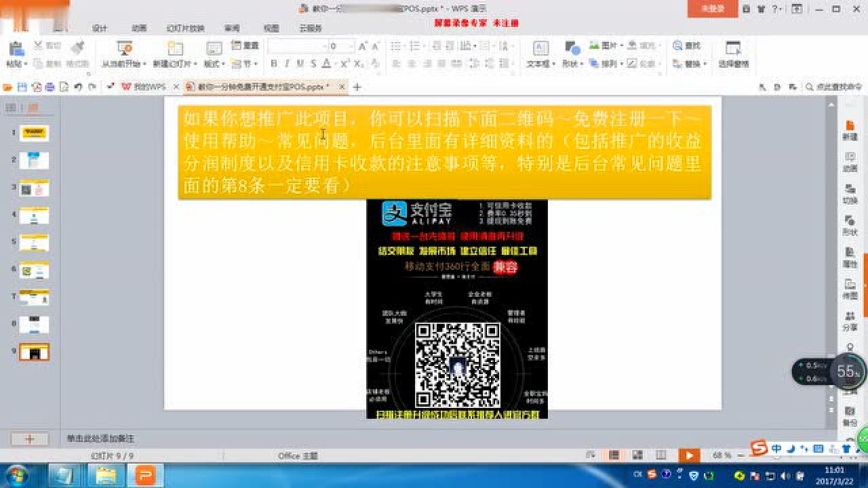Click the Find magnifier button
This screenshot has width=868, height=488.
pos(686,45)
